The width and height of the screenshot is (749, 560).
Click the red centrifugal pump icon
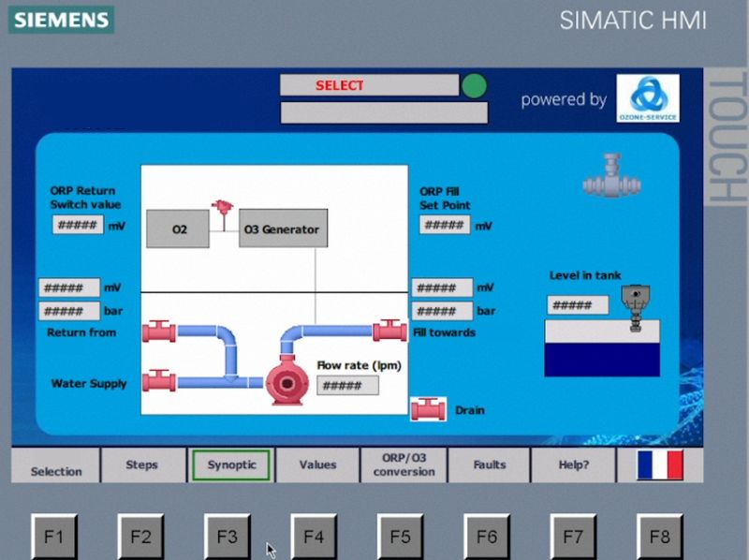click(x=286, y=380)
